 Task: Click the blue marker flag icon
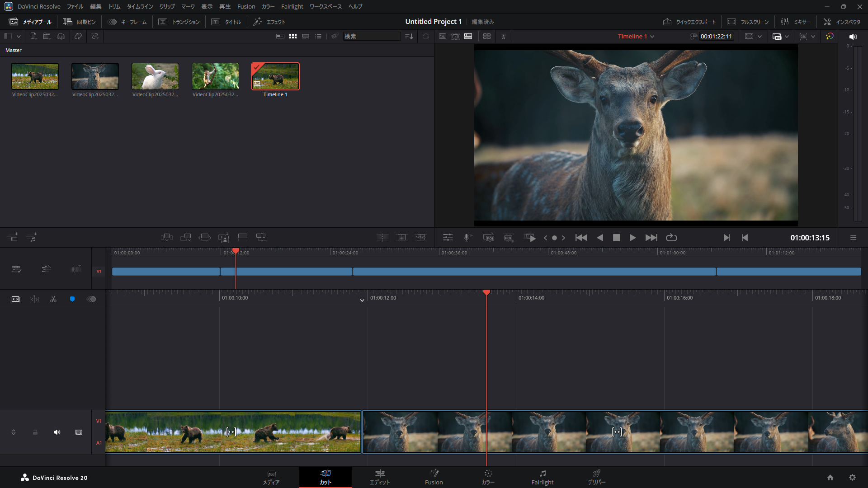click(72, 299)
